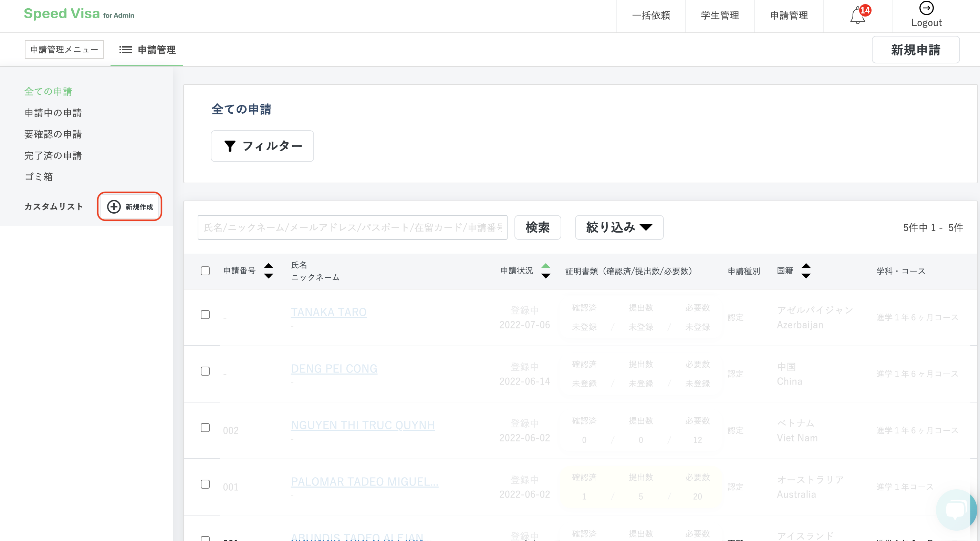Click the Logout text
The image size is (980, 541).
click(926, 23)
